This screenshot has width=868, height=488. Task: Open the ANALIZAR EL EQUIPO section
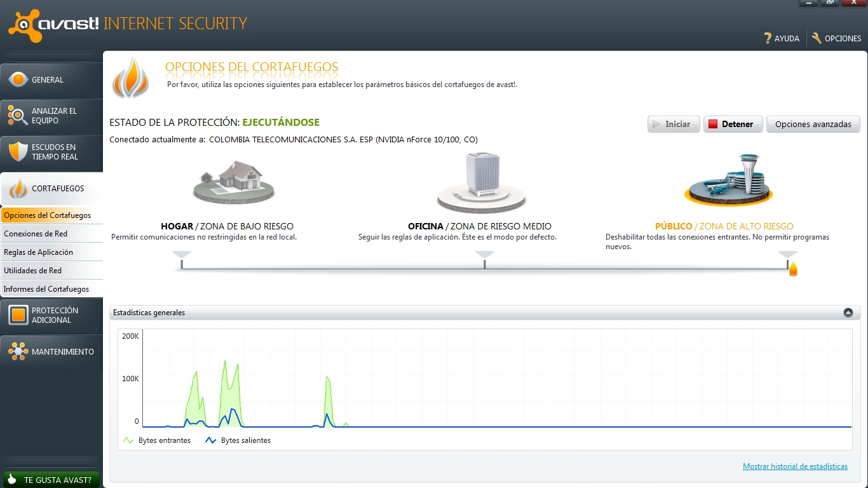point(51,116)
